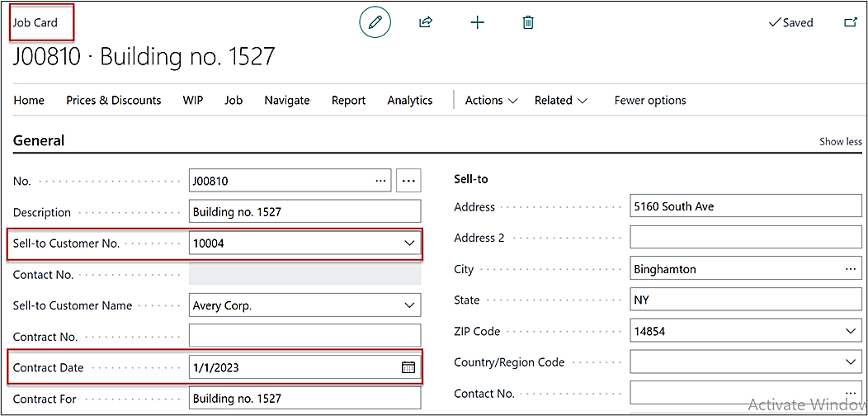Screen dimensions: 868x416
Task: Expand the Actions menu
Action: click(491, 100)
